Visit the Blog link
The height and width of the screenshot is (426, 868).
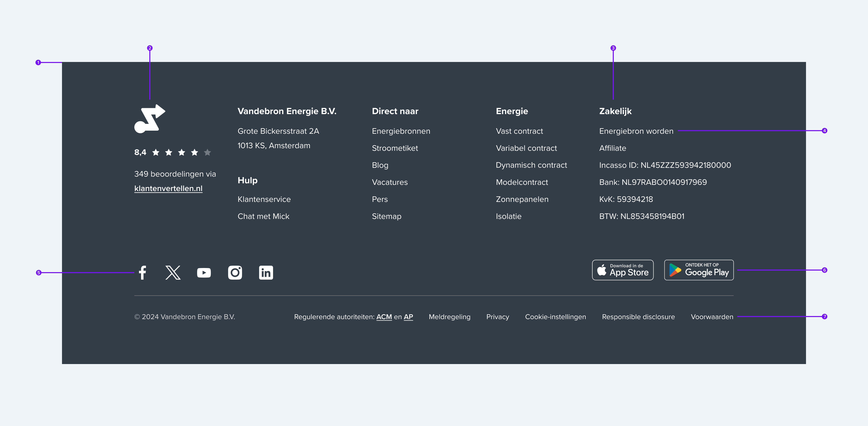pyautogui.click(x=380, y=165)
